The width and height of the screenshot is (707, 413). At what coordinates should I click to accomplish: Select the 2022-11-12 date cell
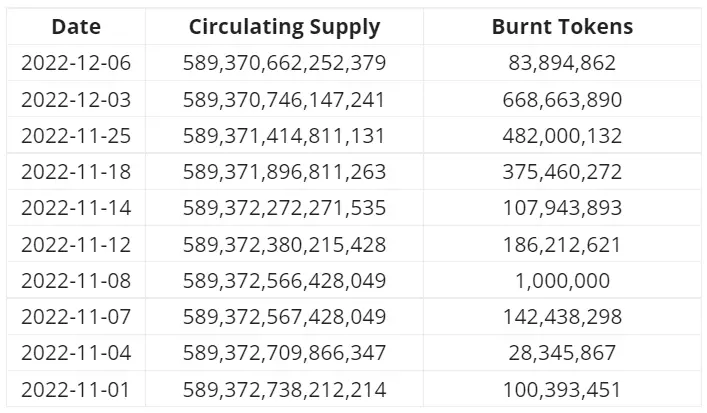tap(76, 245)
